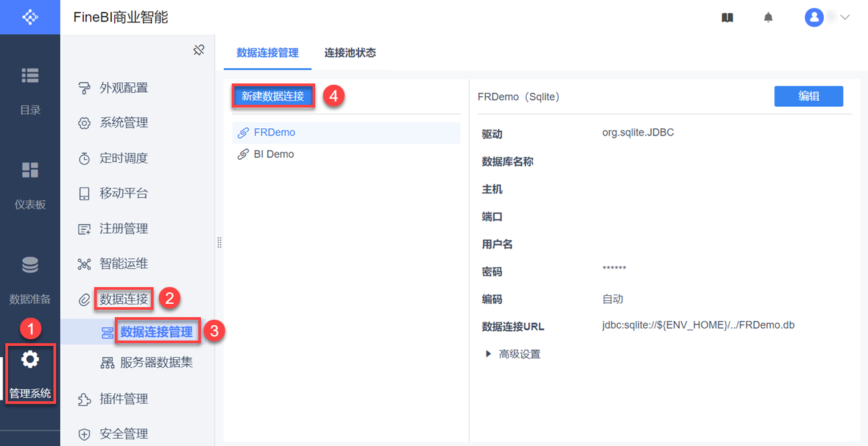This screenshot has width=868, height=446.
Task: Click the server icon beside 服务器数据集
Action: tap(107, 363)
